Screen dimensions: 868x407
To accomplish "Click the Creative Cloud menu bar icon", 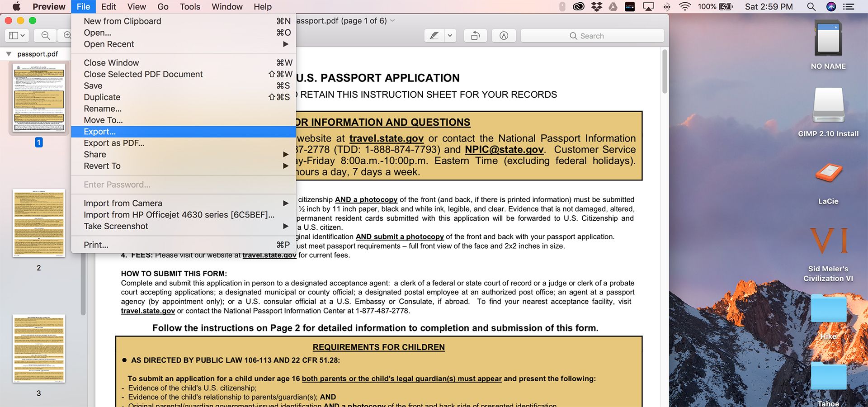I will [579, 6].
